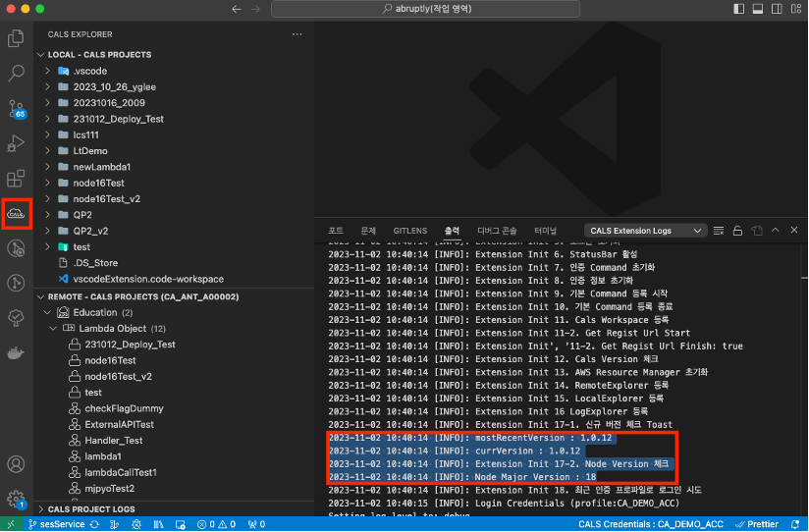
Task: Click the more actions ellipsis in CALS Explorer
Action: pyautogui.click(x=297, y=34)
